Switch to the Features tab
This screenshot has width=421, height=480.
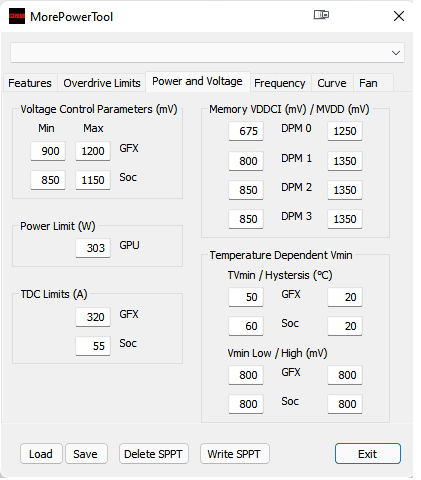click(x=30, y=83)
